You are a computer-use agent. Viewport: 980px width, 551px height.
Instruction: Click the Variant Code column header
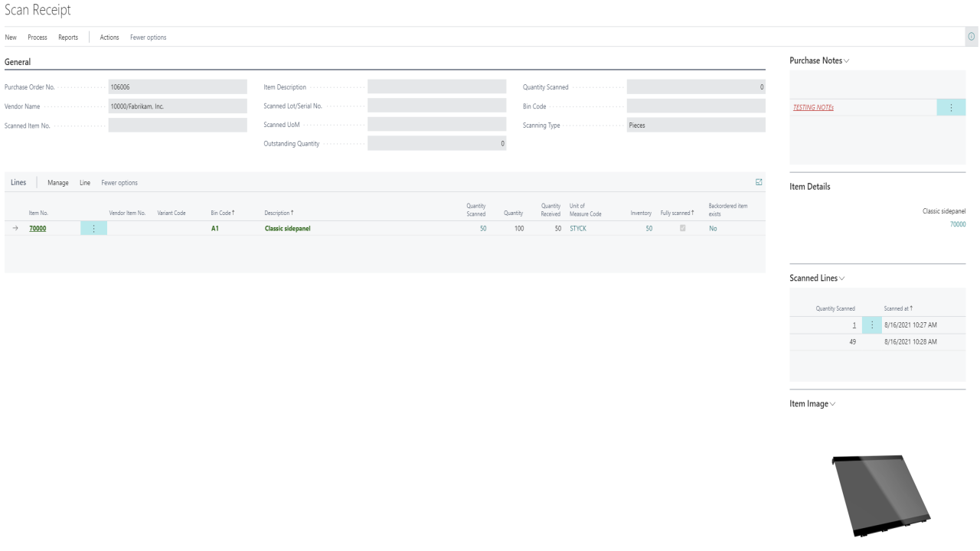171,213
